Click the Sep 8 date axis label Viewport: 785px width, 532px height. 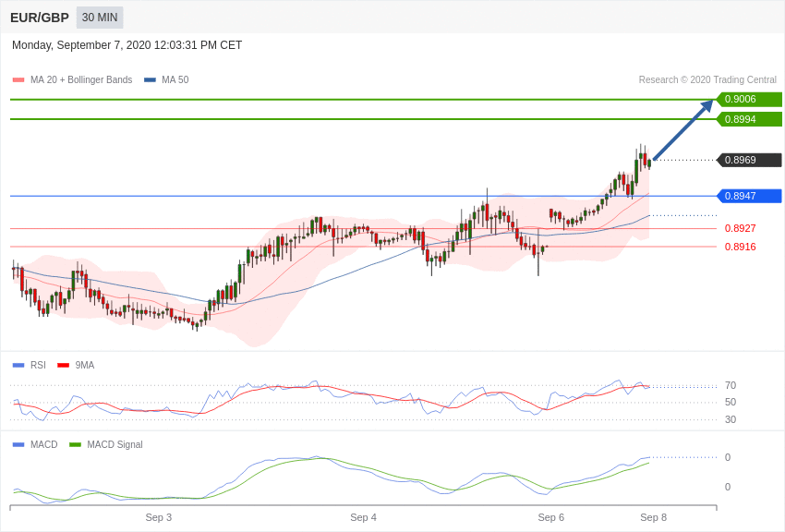653,517
